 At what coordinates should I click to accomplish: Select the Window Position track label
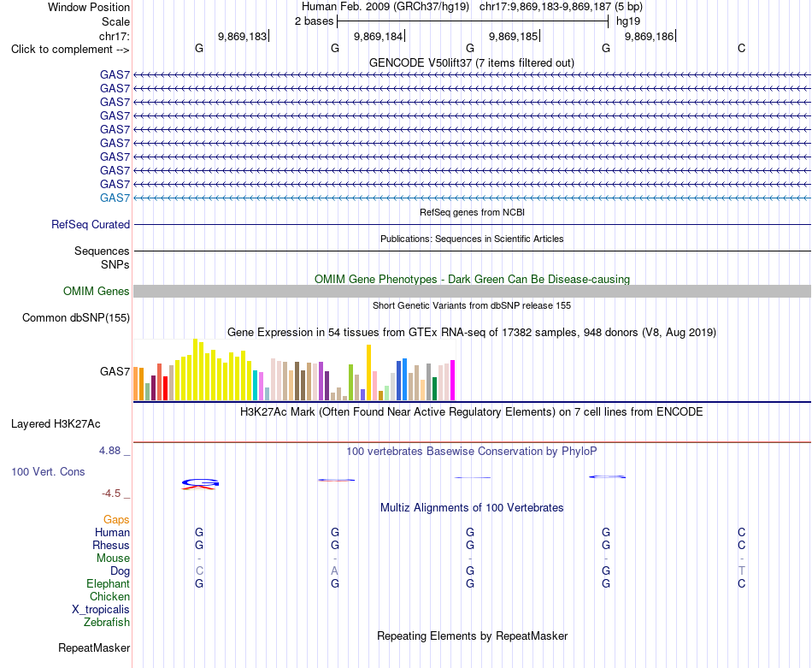coord(89,7)
